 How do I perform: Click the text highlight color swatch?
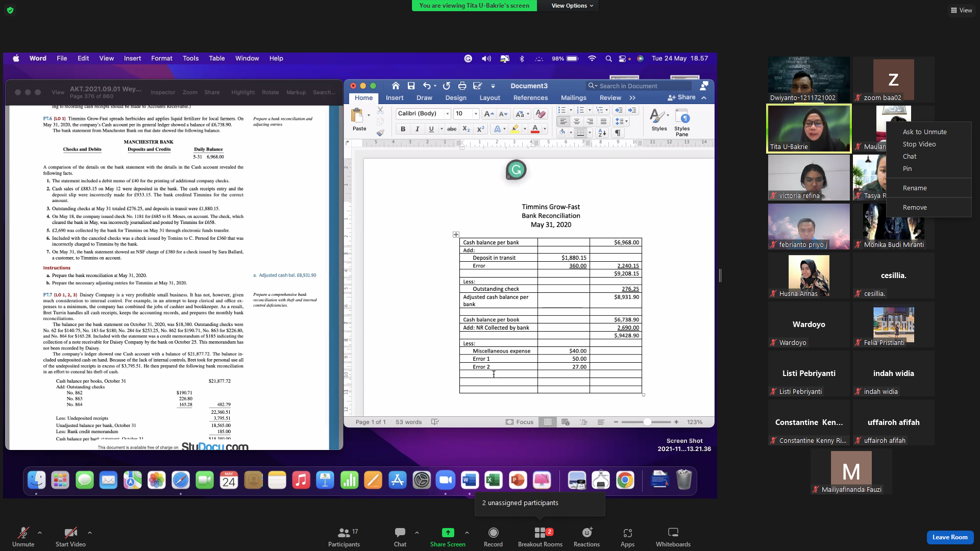[x=515, y=129]
